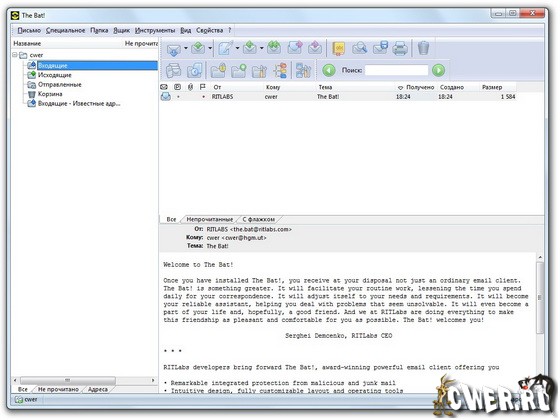Select the Корзина folder
560x420 pixels.
coord(50,94)
